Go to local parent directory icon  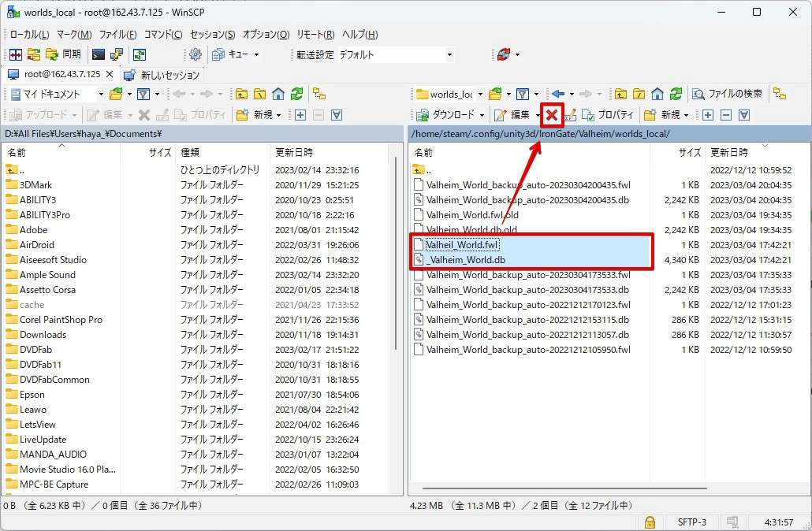point(241,95)
